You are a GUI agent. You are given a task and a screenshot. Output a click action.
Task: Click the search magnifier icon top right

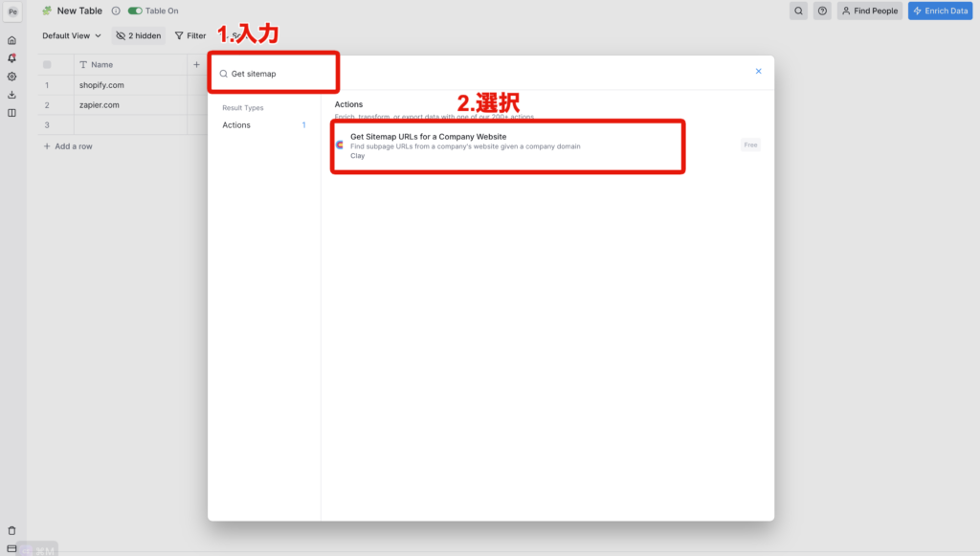(798, 11)
